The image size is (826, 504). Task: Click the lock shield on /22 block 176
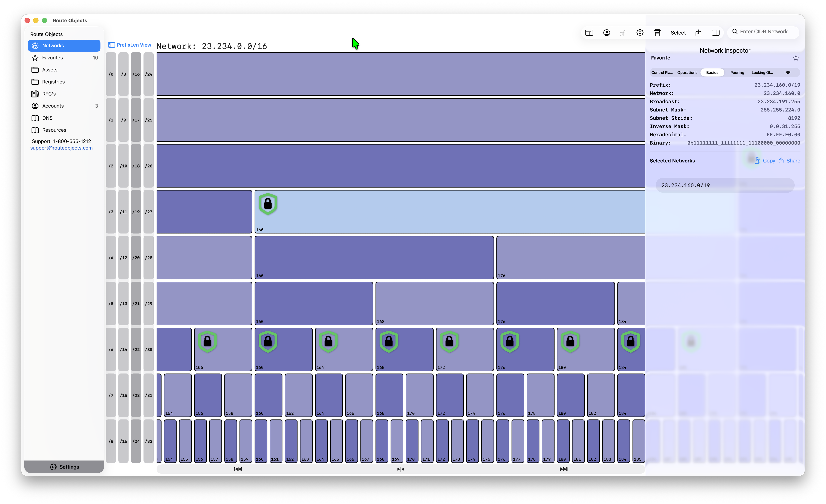click(509, 341)
